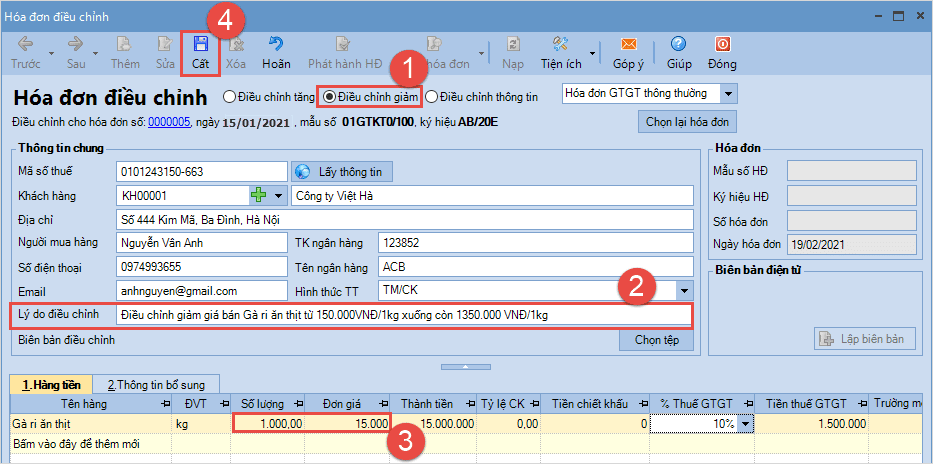Click the Số điện thoại field
The height and width of the screenshot is (464, 933).
(202, 267)
